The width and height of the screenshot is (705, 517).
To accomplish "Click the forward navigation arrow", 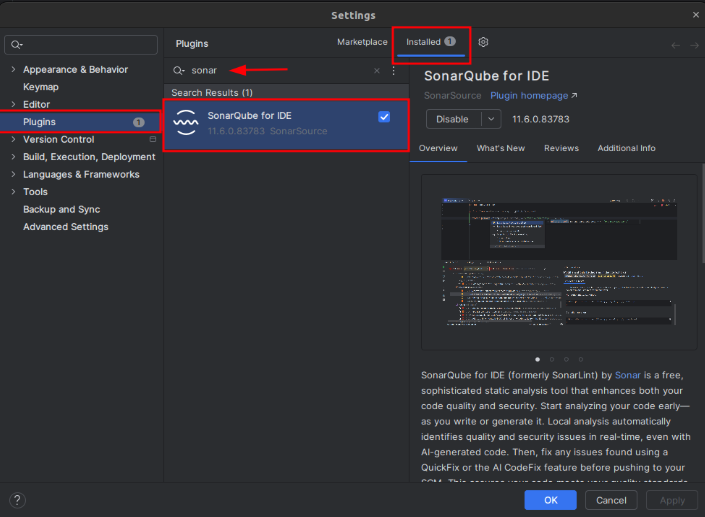I will (x=694, y=45).
